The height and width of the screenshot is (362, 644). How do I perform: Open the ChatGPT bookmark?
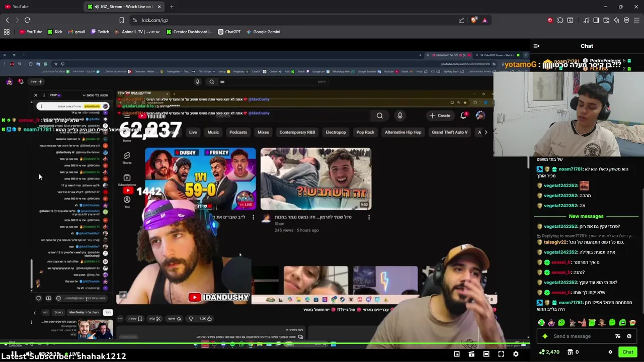229,32
